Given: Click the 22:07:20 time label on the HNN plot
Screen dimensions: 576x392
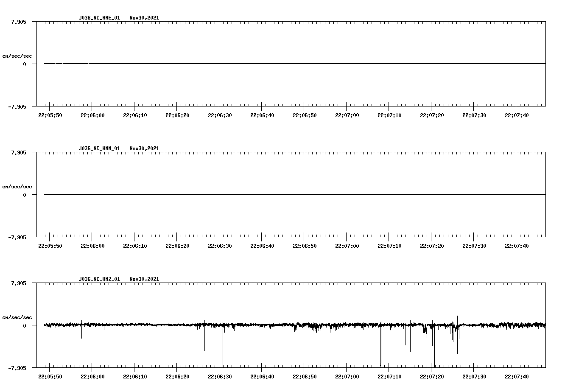Looking at the screenshot, I should 432,246.
